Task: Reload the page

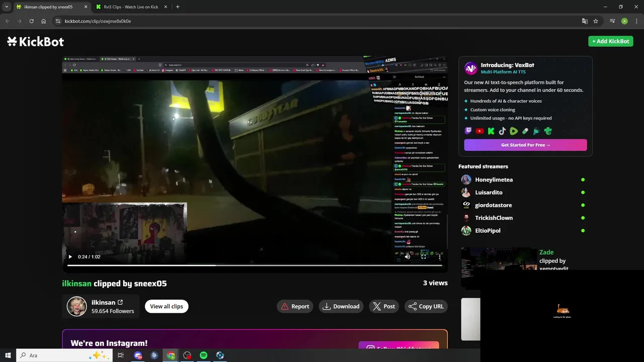Action: 31,21
